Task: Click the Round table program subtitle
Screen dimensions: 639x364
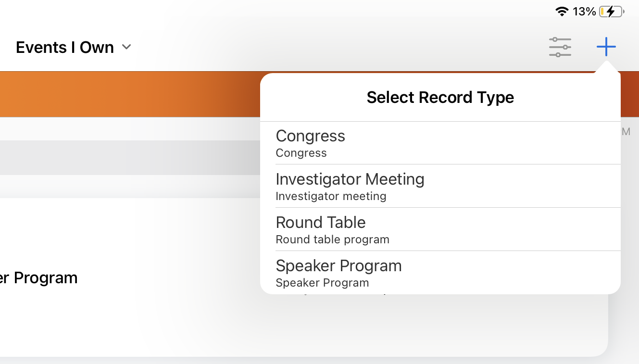Action: point(332,239)
